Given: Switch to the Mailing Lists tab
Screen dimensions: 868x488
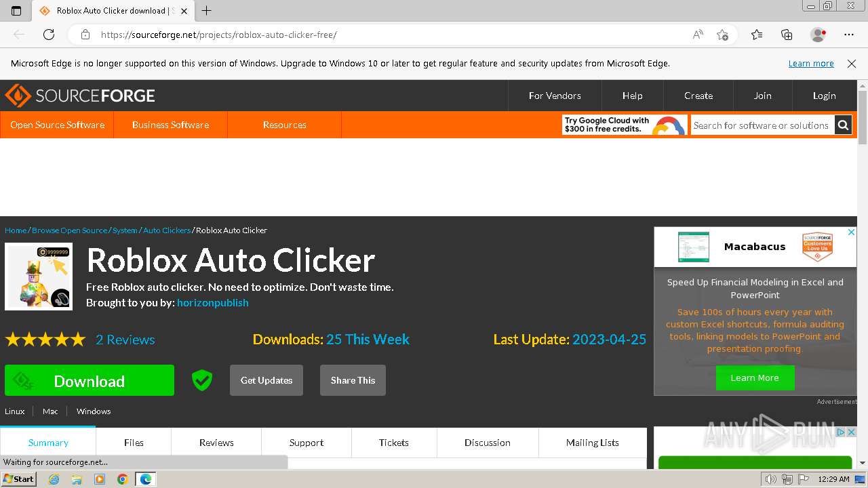Looking at the screenshot, I should tap(593, 443).
